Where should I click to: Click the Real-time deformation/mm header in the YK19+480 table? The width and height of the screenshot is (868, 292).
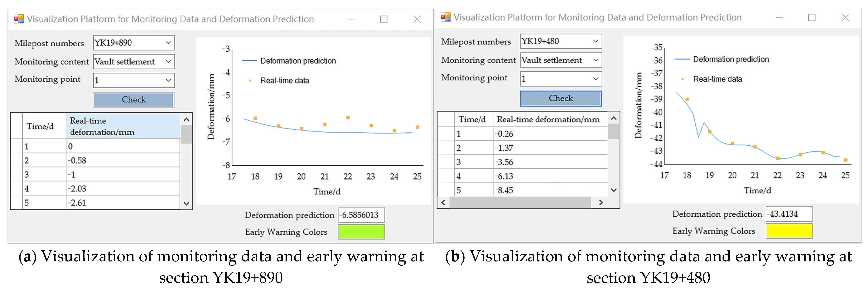(548, 119)
